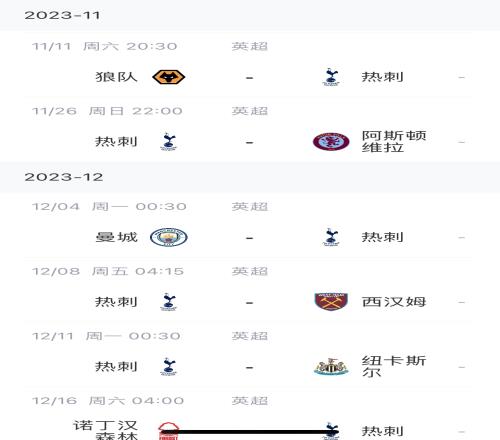Open the 诺丁汉森林 team name link
Screen dimensions: 500x440
(x=105, y=430)
